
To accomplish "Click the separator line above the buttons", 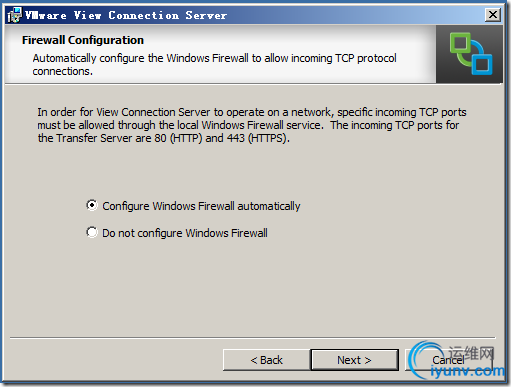I will coord(253,338).
